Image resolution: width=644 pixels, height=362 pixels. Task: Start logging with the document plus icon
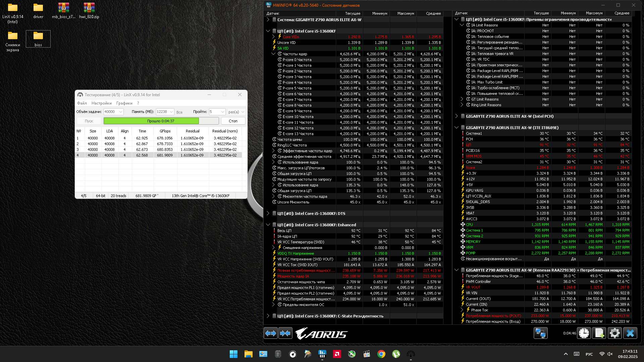coord(599,333)
